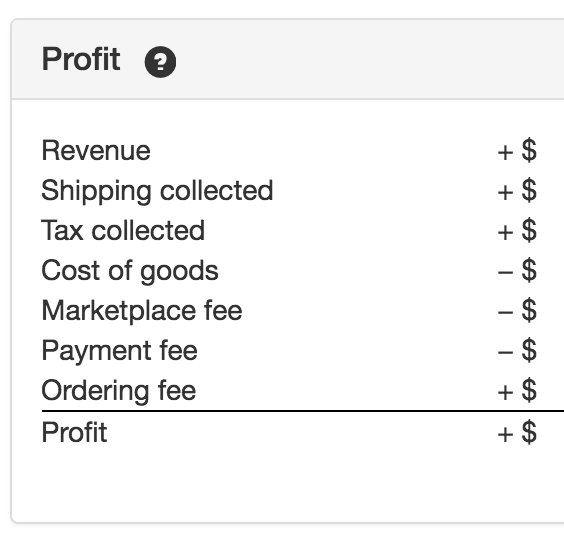Click the Shipping collected dollar amount

(517, 191)
